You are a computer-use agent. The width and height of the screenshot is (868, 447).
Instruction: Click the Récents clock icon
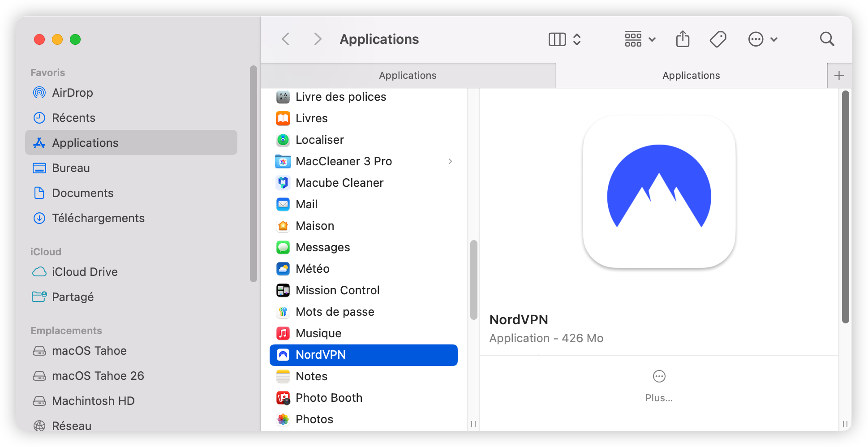click(39, 118)
